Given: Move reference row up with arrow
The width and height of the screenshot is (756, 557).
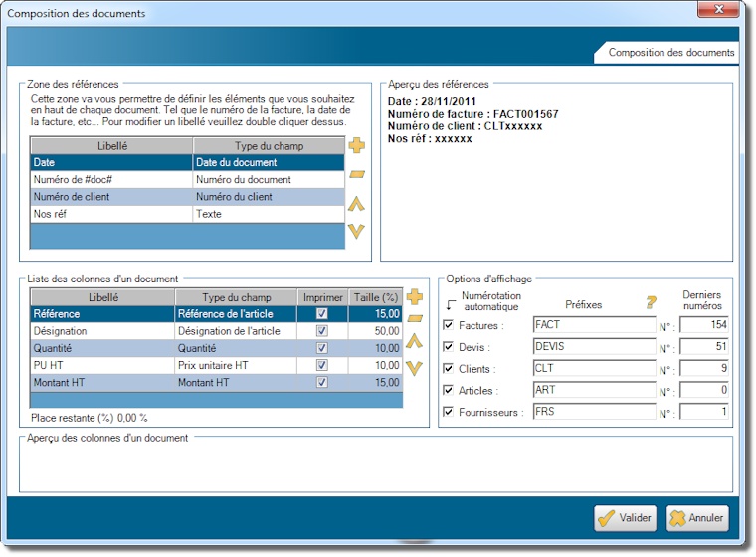Looking at the screenshot, I should pos(356,204).
